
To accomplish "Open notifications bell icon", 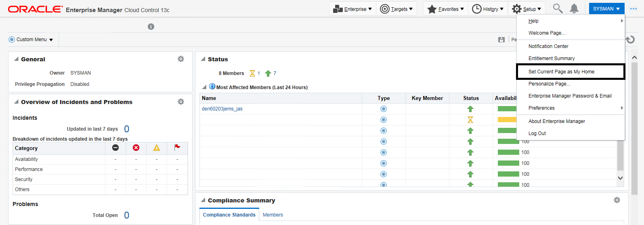I will coord(574,8).
